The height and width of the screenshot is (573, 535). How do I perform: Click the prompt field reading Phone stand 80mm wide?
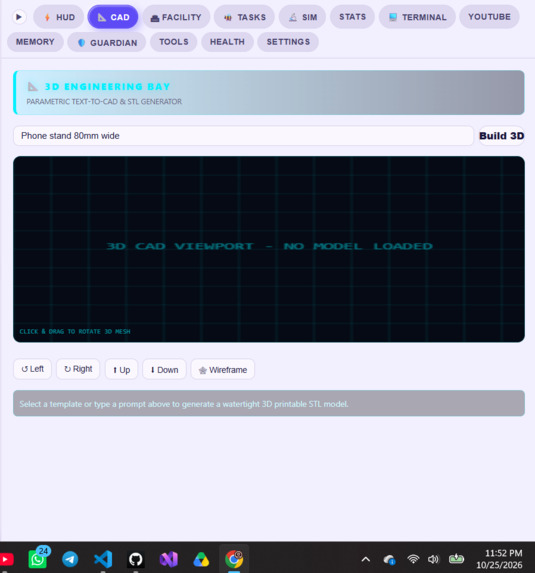click(243, 136)
